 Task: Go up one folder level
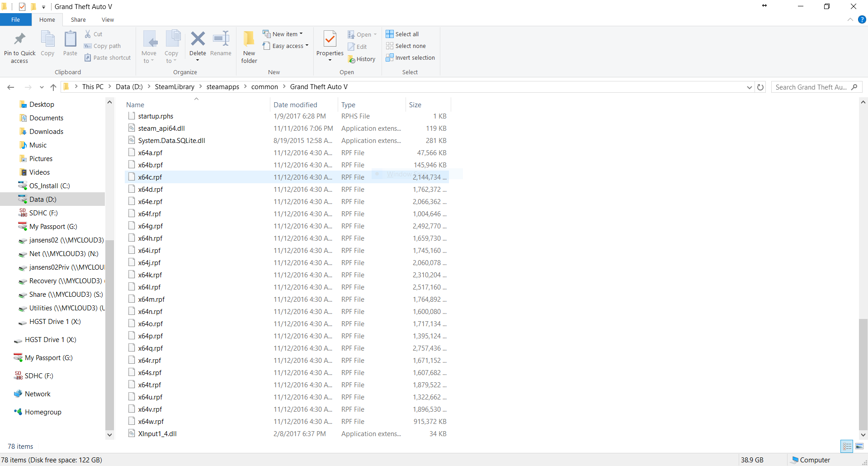tap(53, 87)
